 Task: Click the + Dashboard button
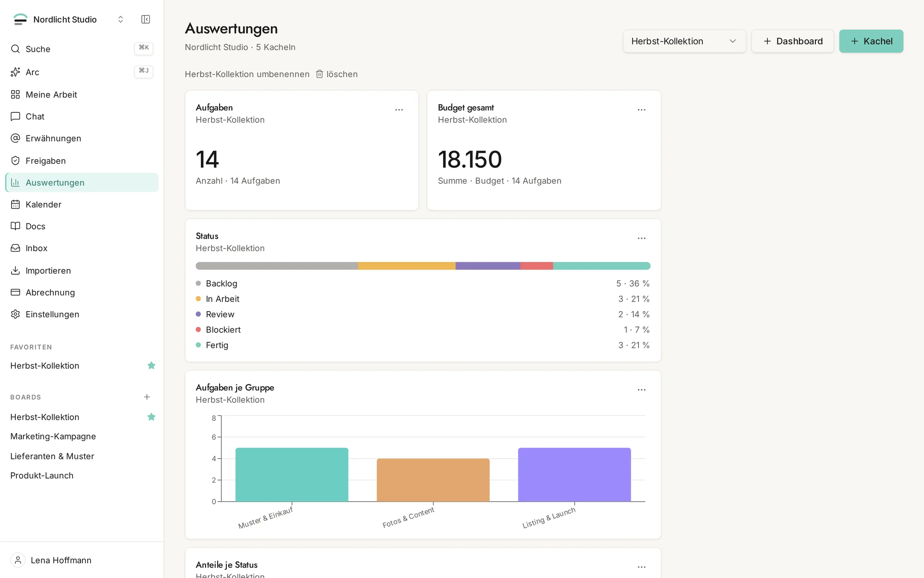793,41
